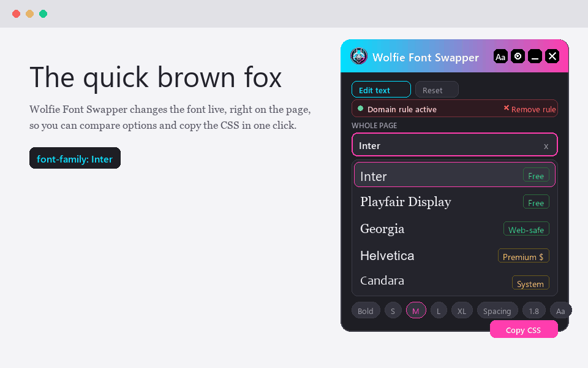This screenshot has height=368, width=588.
Task: Click the red window close dot
Action: [16, 14]
